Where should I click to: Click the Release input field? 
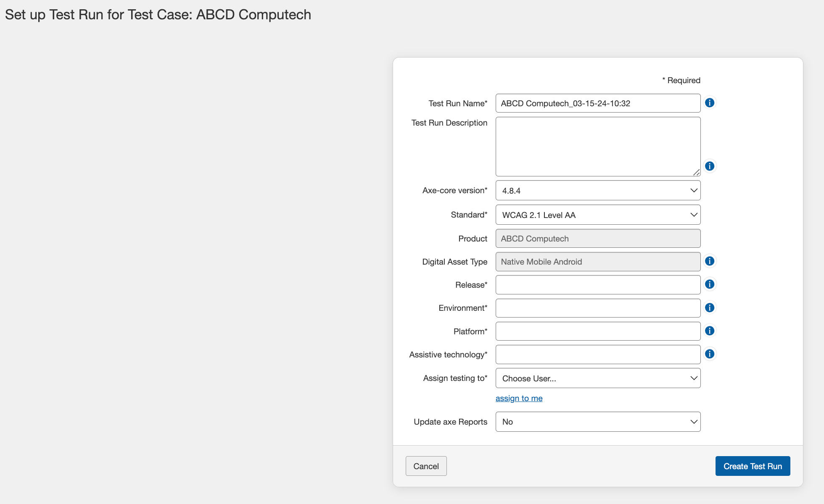(598, 285)
